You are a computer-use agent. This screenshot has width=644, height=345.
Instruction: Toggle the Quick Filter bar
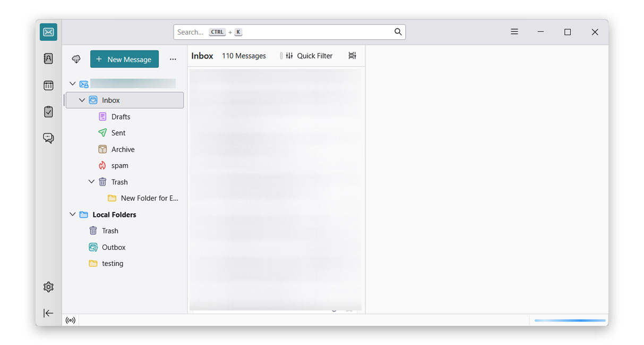pos(309,56)
